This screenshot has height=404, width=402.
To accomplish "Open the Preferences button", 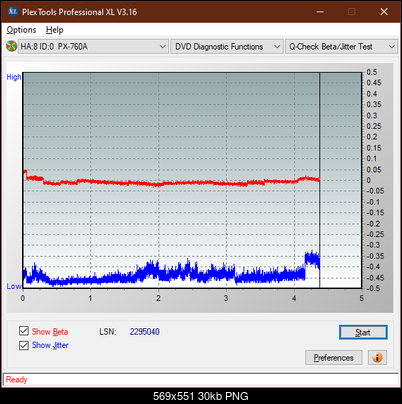I will pyautogui.click(x=334, y=358).
